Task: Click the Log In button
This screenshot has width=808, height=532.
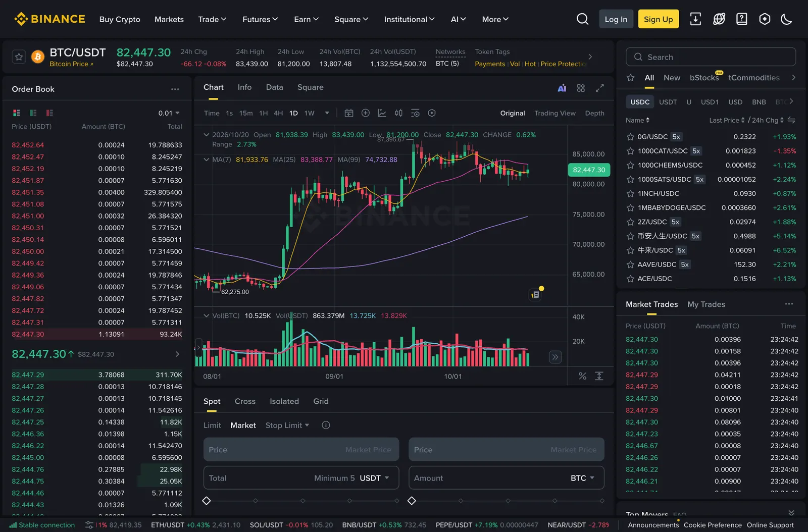Action: [x=616, y=19]
